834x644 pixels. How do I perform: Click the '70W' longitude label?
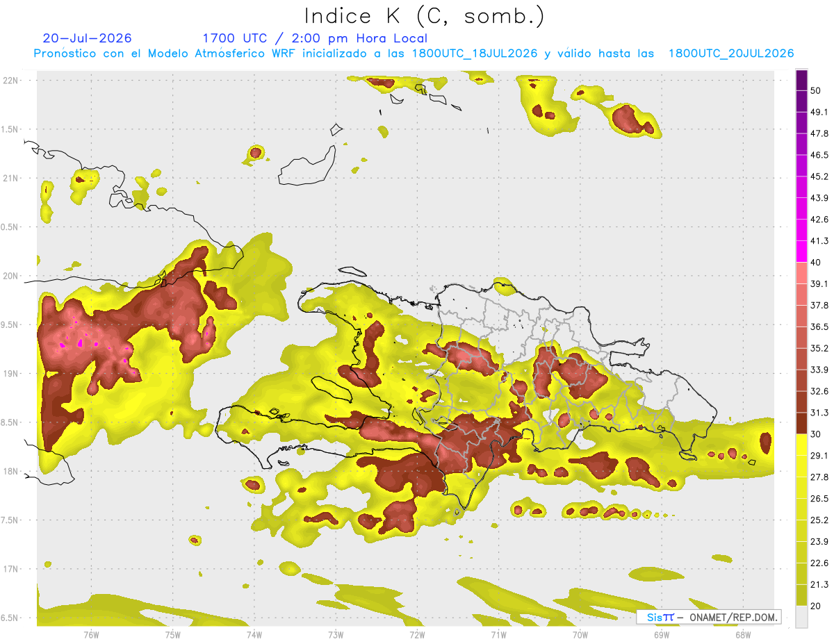(580, 635)
